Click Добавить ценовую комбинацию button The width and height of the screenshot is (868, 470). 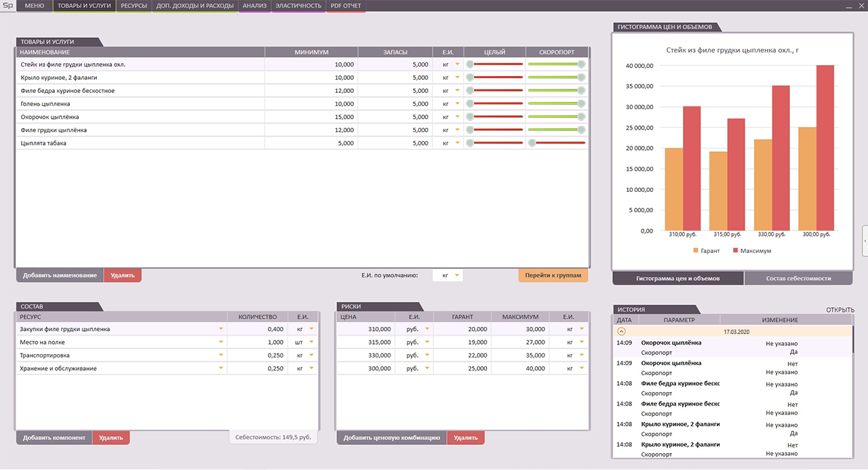click(391, 438)
